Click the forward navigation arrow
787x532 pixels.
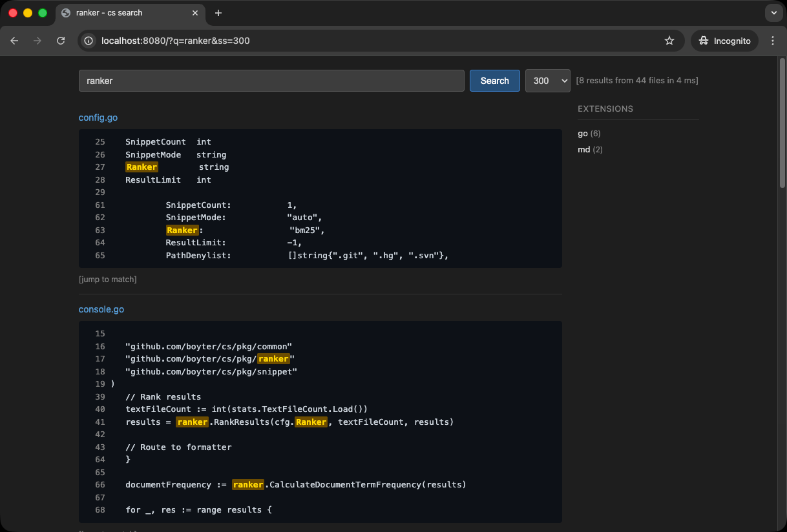37,40
